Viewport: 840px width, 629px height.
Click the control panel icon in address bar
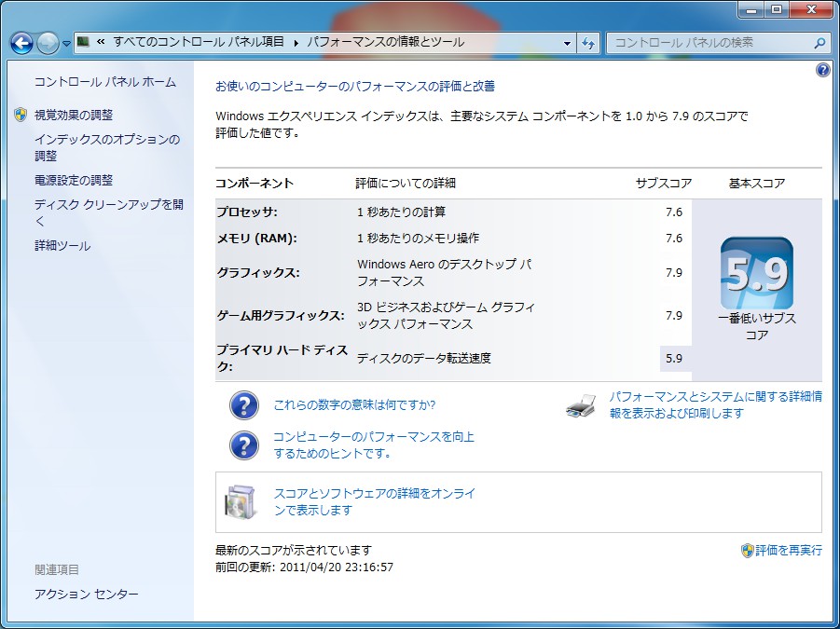83,42
